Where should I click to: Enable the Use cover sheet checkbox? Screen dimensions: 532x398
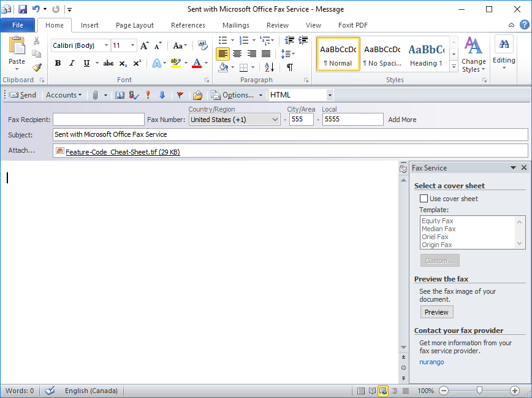pos(424,198)
